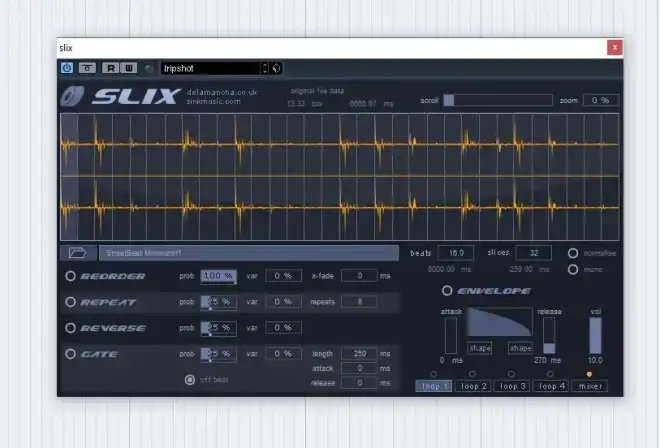Click the x-fade ms field

359,276
